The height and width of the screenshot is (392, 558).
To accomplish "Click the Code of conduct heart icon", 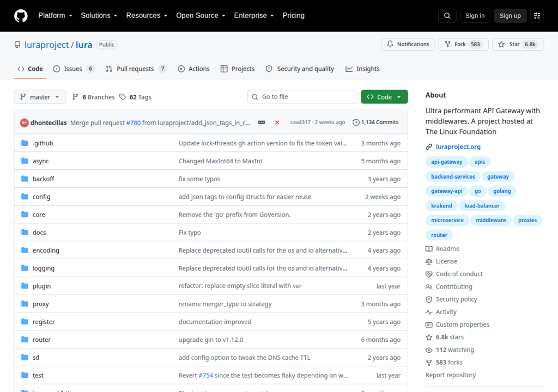I will 429,274.
